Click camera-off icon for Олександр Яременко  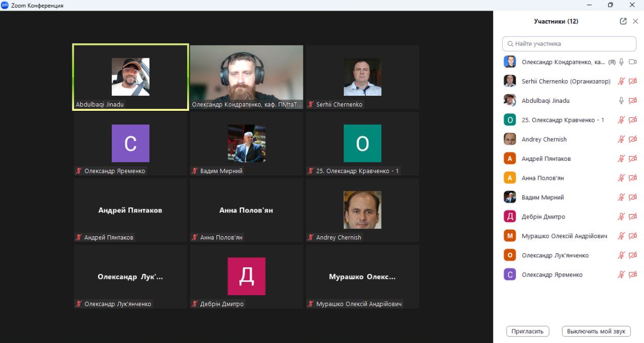pyautogui.click(x=633, y=275)
